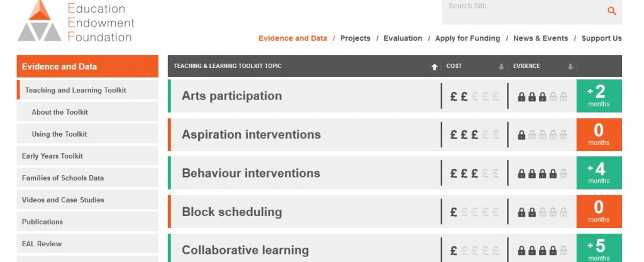Open the Projects menu item
Image resolution: width=644 pixels, height=262 pixels.
click(355, 38)
